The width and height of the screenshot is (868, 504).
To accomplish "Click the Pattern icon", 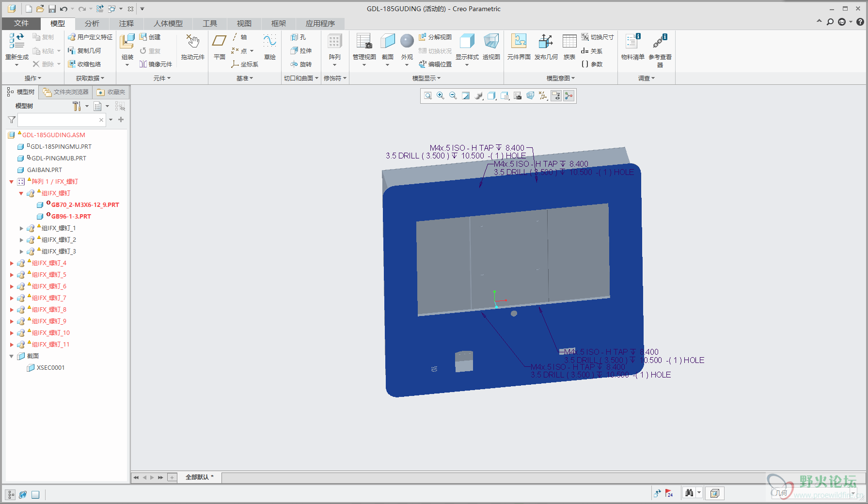I will click(334, 42).
